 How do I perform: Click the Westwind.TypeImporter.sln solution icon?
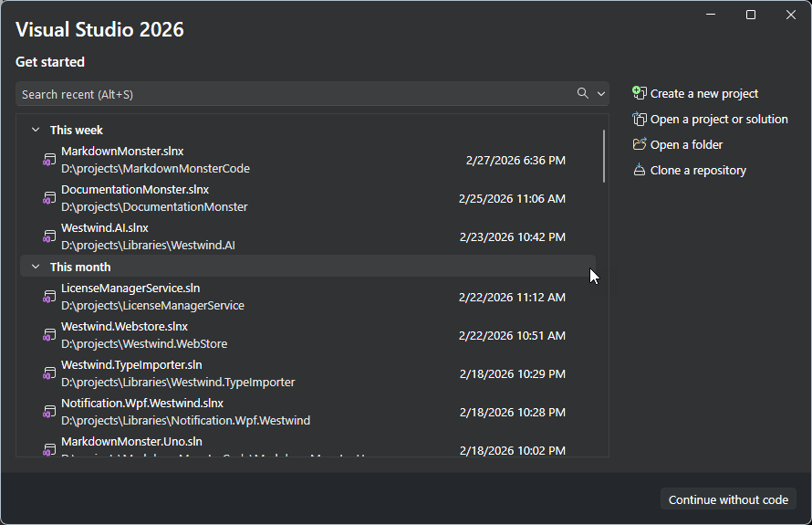point(49,373)
